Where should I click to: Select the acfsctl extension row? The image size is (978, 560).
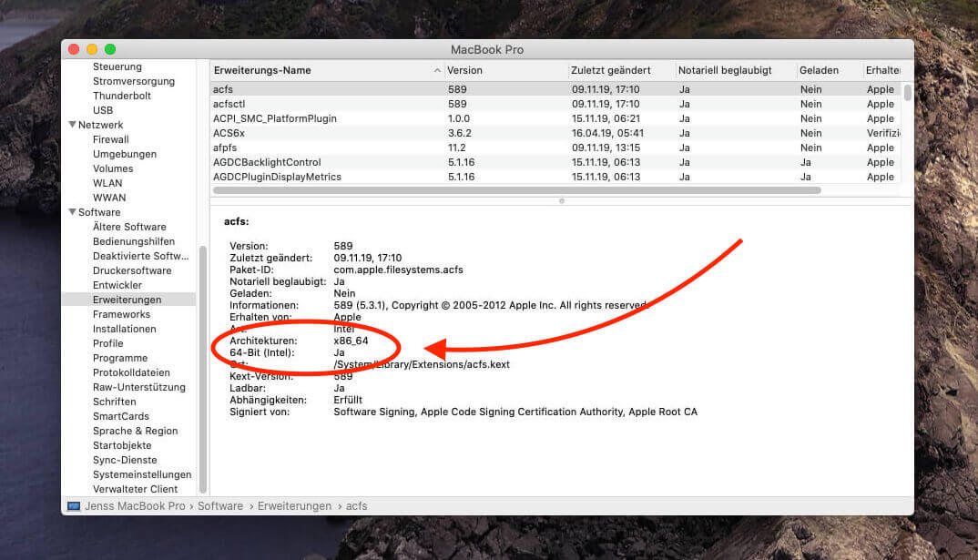click(x=555, y=104)
